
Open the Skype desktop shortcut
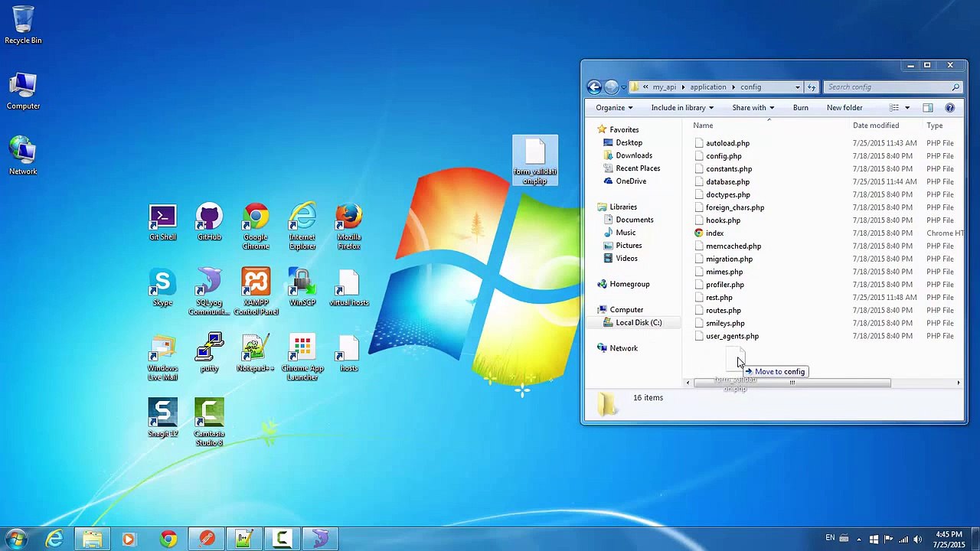pos(162,288)
